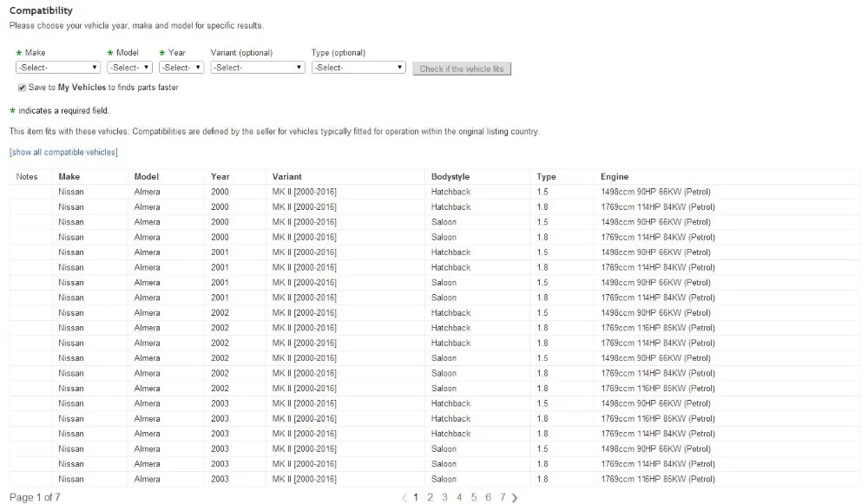Select page 1 in pagination
The image size is (868, 504).
point(416,497)
